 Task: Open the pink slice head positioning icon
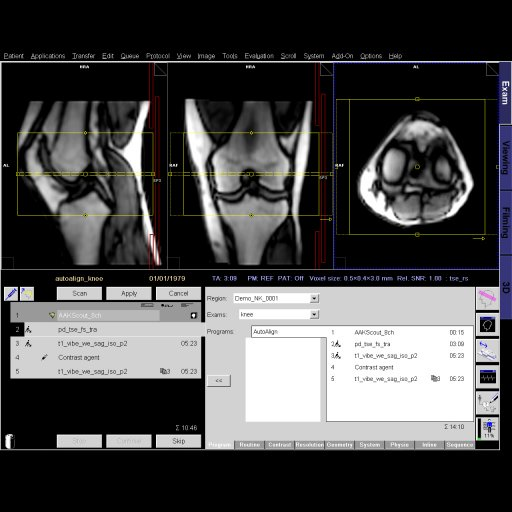point(487,299)
